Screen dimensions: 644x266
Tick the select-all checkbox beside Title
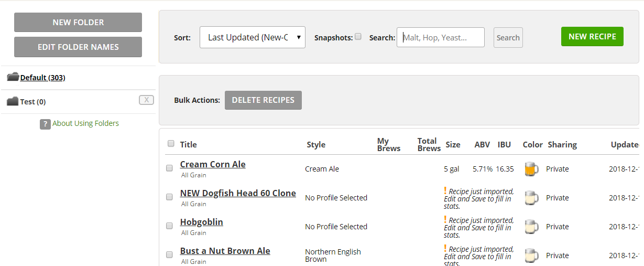[171, 143]
